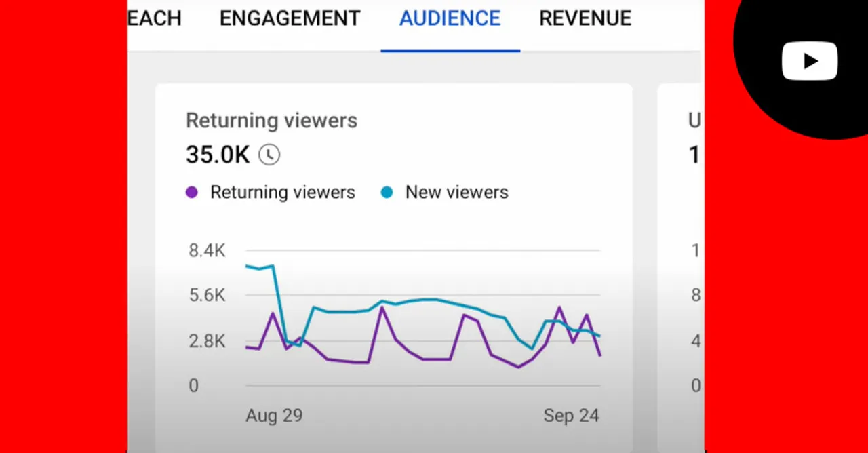The width and height of the screenshot is (868, 453).
Task: Click the 35.0K total value
Action: [x=218, y=155]
